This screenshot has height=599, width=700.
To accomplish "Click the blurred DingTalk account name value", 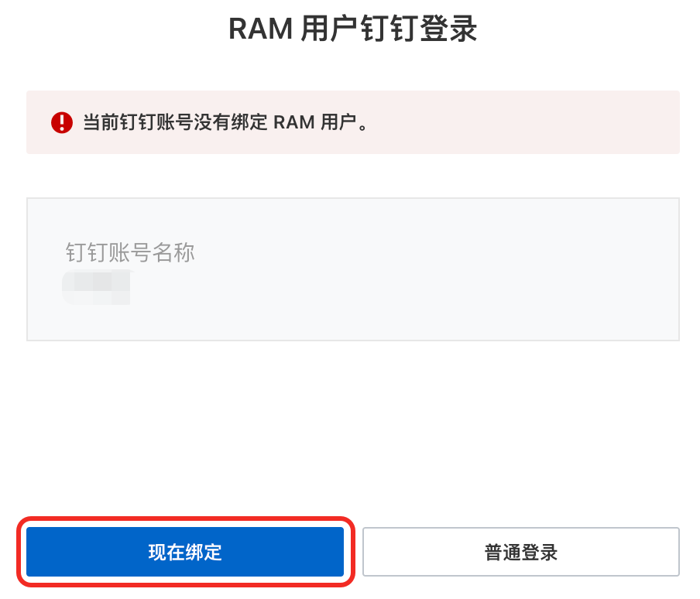I will tap(97, 288).
